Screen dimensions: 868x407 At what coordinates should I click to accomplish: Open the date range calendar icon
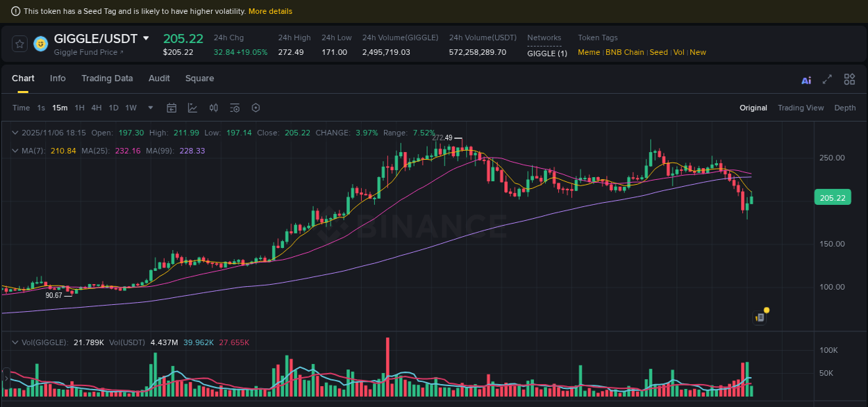coord(172,108)
